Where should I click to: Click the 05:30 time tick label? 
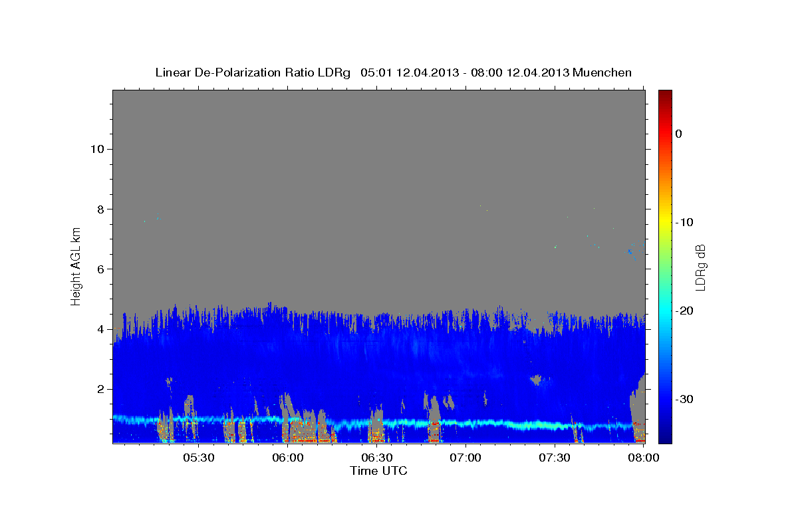pos(199,458)
